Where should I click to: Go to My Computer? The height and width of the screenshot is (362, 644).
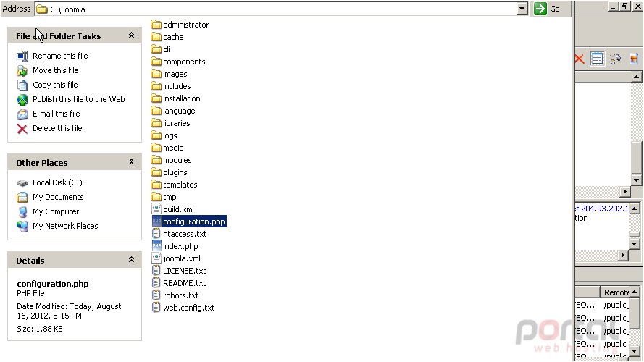[x=56, y=211]
